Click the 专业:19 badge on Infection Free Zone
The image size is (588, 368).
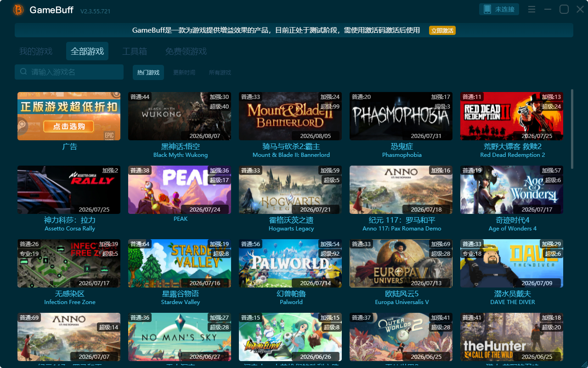click(29, 254)
